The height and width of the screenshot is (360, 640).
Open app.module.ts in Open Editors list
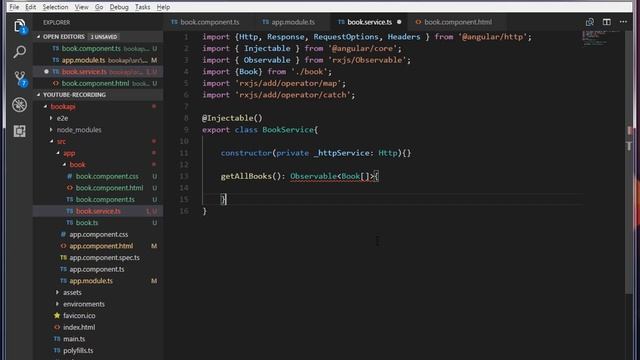click(98, 60)
